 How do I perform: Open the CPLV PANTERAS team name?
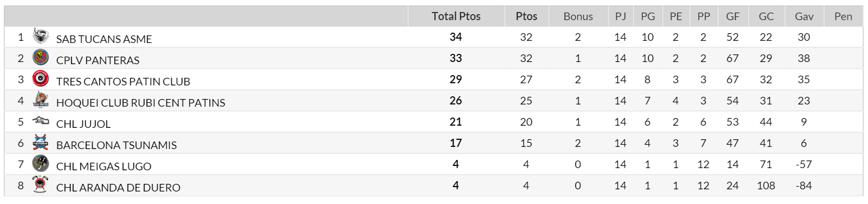click(x=98, y=60)
